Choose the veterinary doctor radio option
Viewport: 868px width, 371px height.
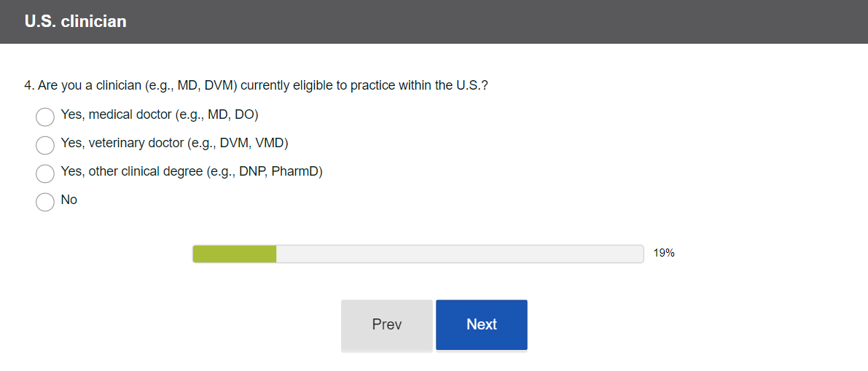click(x=45, y=145)
